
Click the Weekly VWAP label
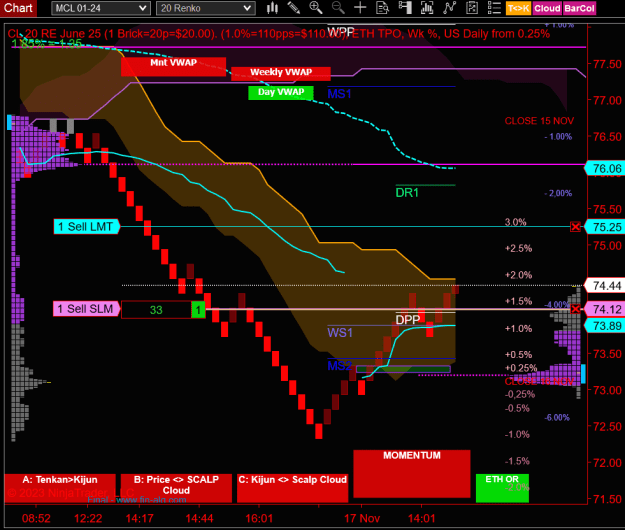[281, 74]
